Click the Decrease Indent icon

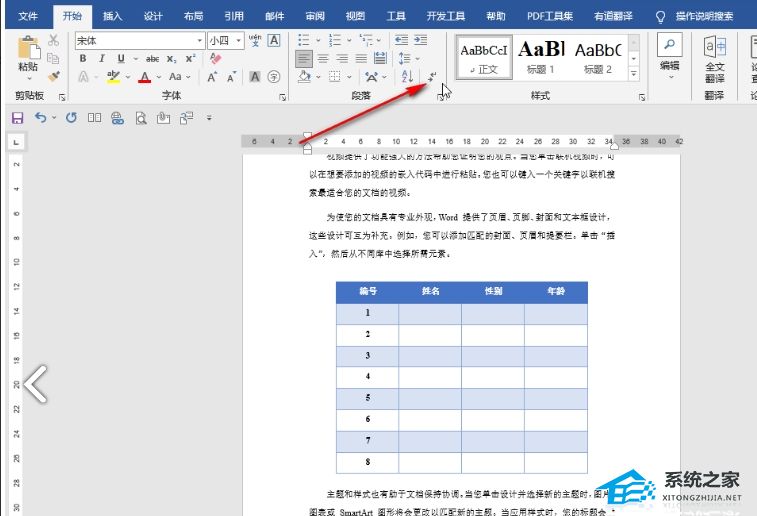tap(401, 40)
